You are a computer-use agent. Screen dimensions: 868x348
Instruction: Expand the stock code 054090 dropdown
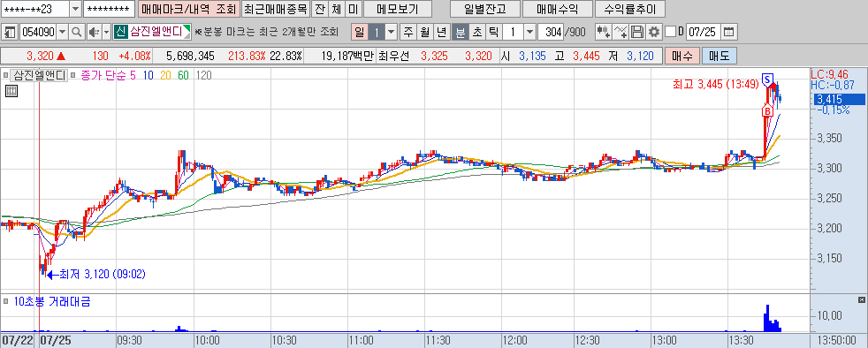coord(62,32)
